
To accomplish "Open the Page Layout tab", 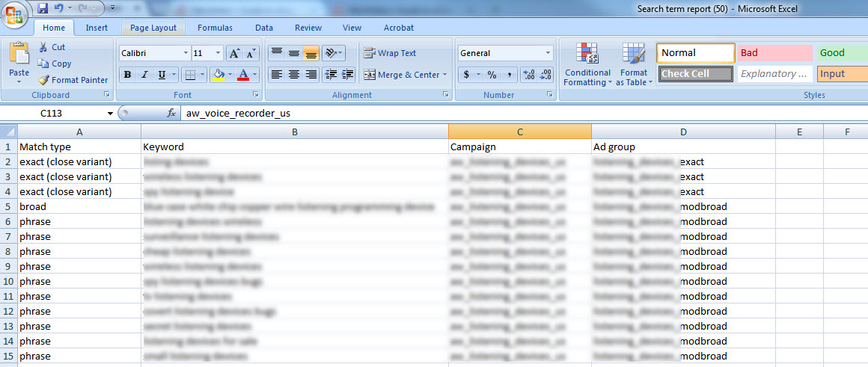I will point(153,28).
